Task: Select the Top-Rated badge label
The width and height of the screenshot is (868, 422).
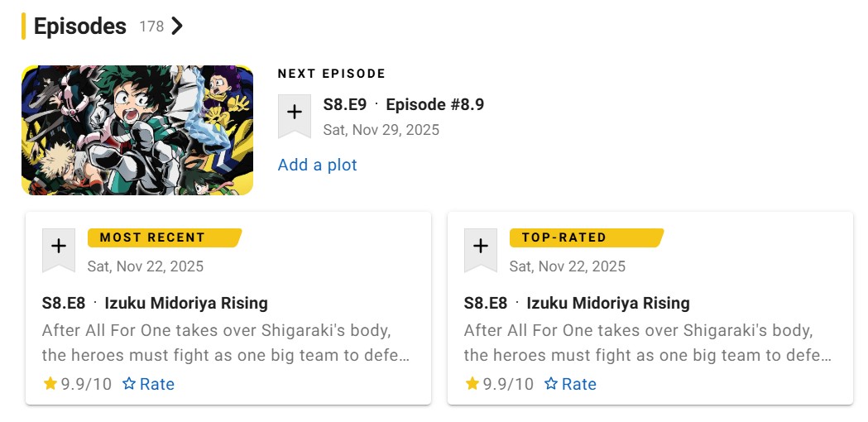Action: pos(564,237)
